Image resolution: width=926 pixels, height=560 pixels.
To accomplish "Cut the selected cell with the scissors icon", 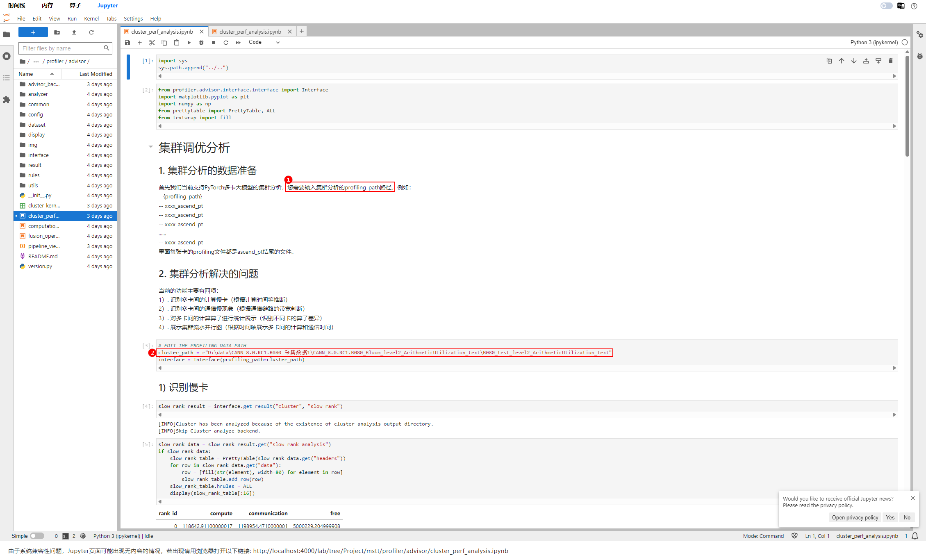I will (x=152, y=43).
